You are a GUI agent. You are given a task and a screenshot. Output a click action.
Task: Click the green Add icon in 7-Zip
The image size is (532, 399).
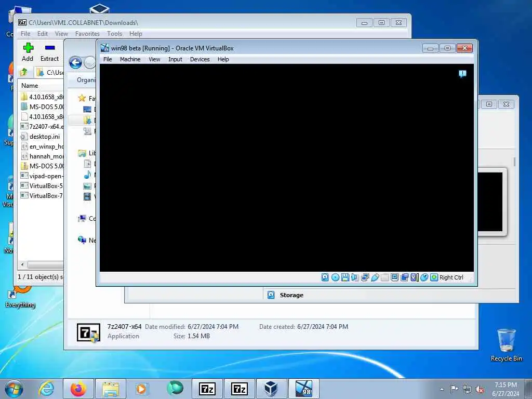point(28,47)
